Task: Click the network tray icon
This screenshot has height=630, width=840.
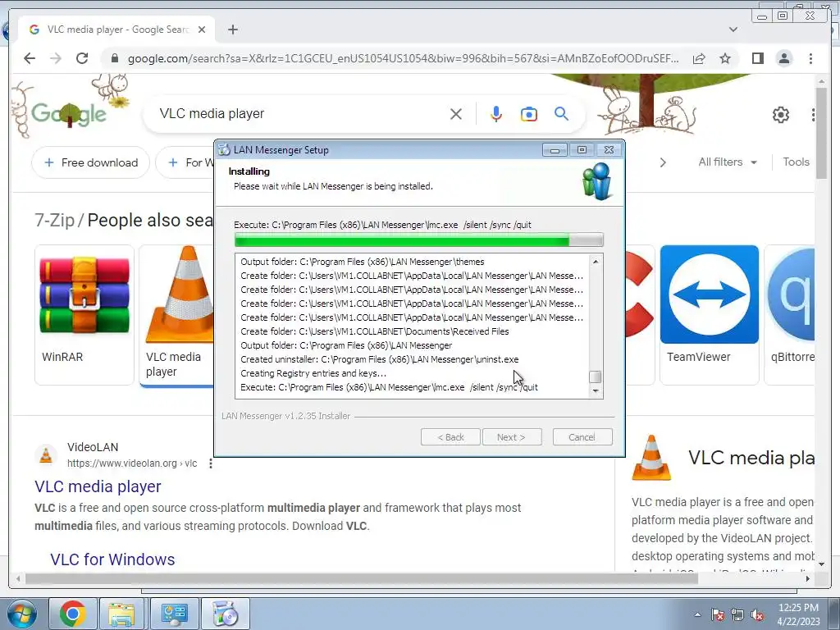Action: click(x=737, y=614)
